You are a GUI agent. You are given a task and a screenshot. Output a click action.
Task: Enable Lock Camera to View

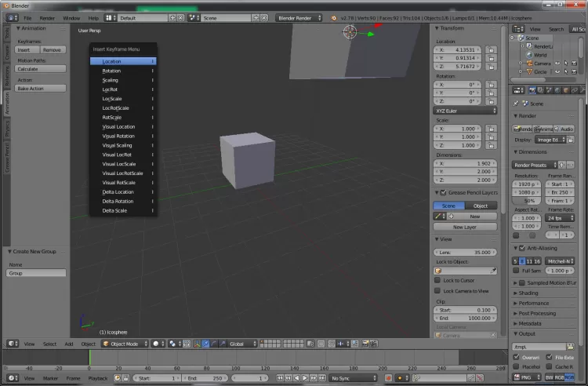coord(438,290)
